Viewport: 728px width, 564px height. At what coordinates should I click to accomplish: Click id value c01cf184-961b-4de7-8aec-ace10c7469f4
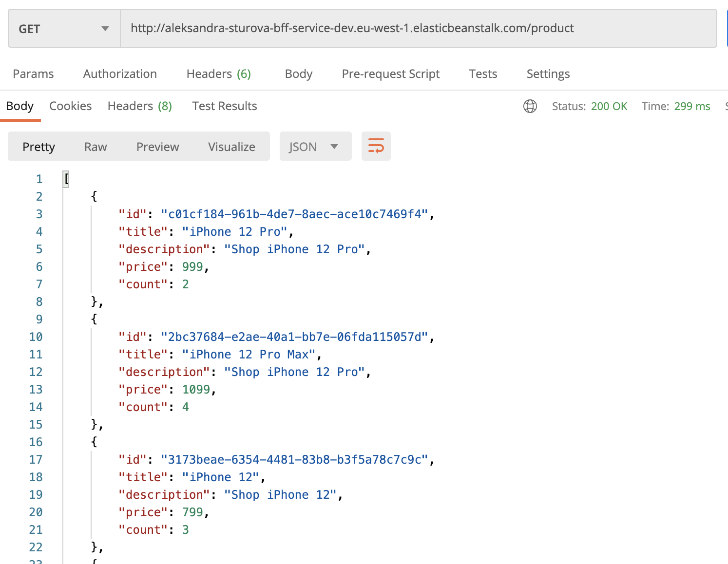(x=294, y=214)
